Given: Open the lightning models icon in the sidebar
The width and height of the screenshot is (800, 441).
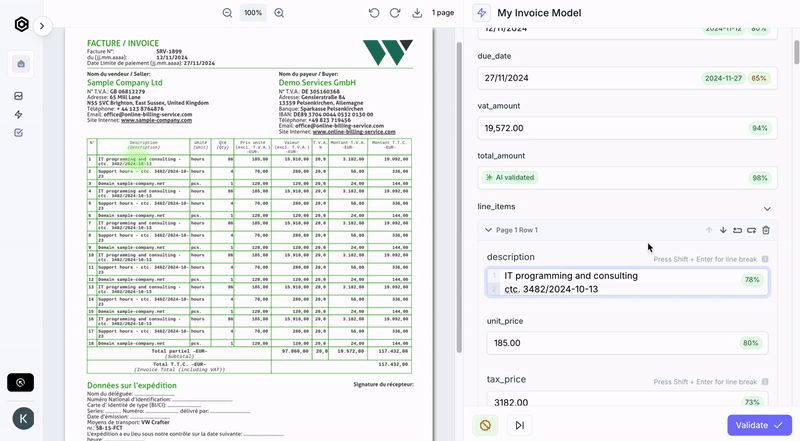Looking at the screenshot, I should [19, 114].
